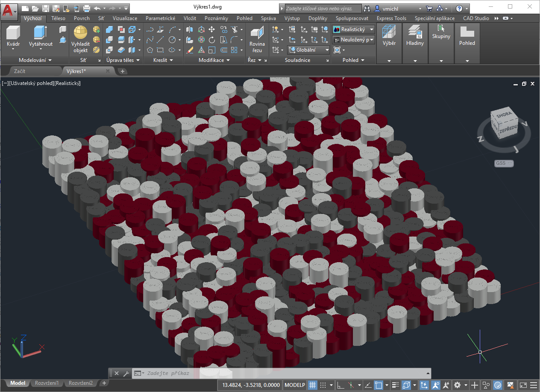Click the keyword search input field
Screen dimensions: 540x392
click(x=323, y=8)
